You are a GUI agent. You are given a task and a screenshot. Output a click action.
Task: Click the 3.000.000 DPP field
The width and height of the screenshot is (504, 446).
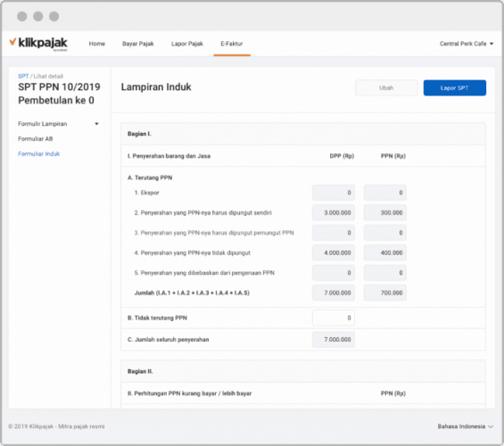(x=334, y=212)
